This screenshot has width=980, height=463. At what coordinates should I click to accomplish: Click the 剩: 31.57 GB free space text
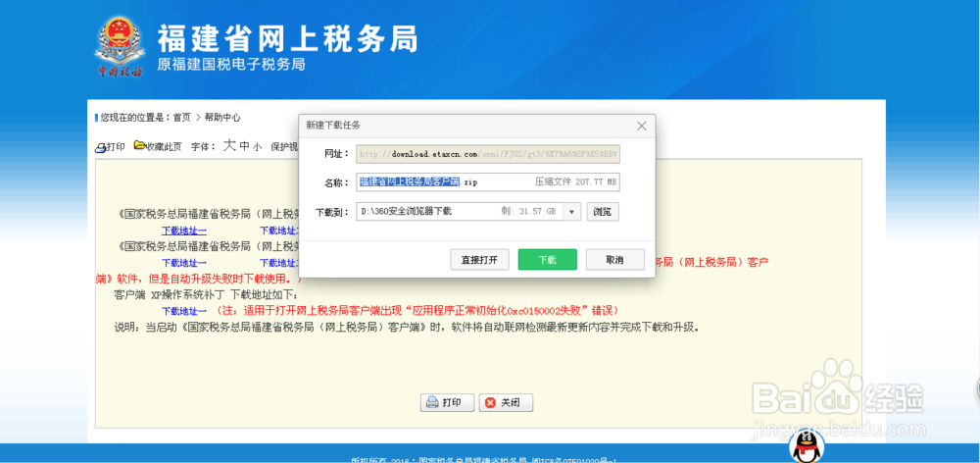coord(528,212)
